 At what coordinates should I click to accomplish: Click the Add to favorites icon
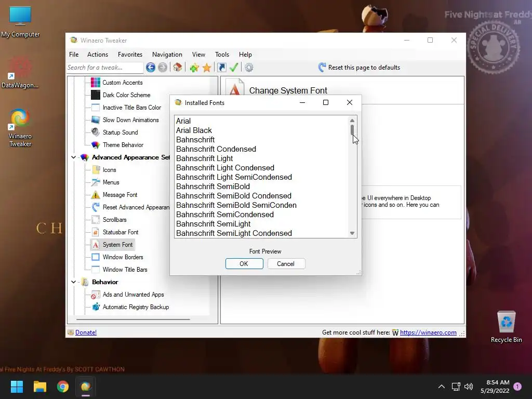pyautogui.click(x=194, y=68)
